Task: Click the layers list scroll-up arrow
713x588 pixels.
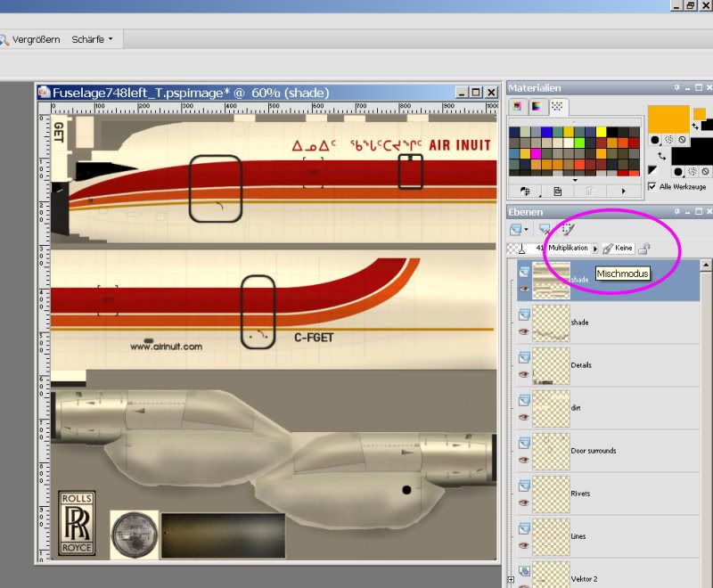Action: click(706, 265)
